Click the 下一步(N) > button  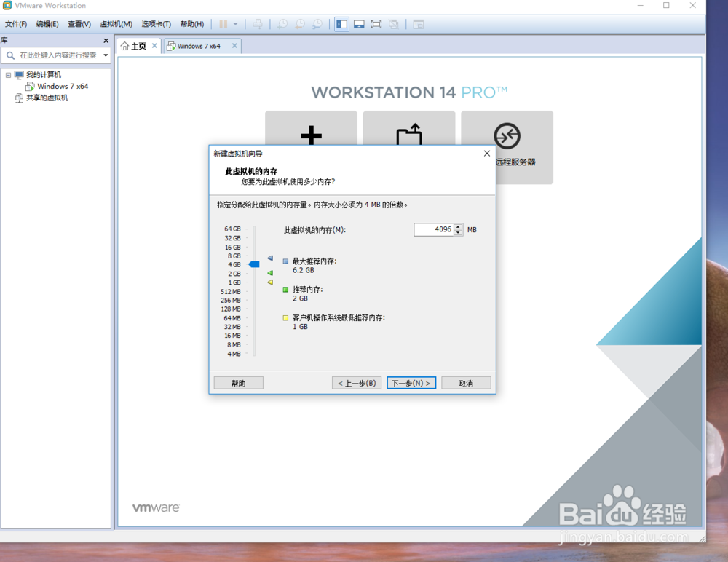[411, 383]
